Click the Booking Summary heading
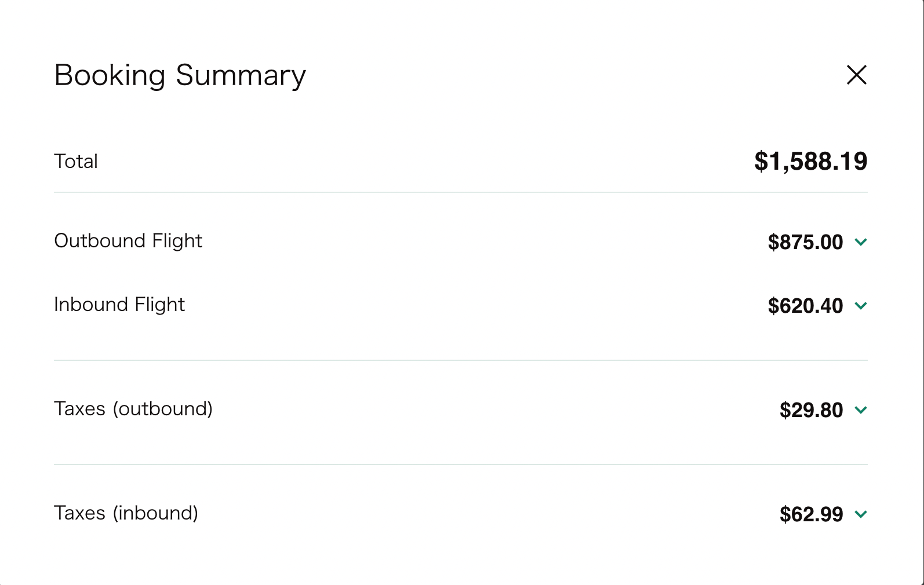This screenshot has width=924, height=585. [180, 75]
